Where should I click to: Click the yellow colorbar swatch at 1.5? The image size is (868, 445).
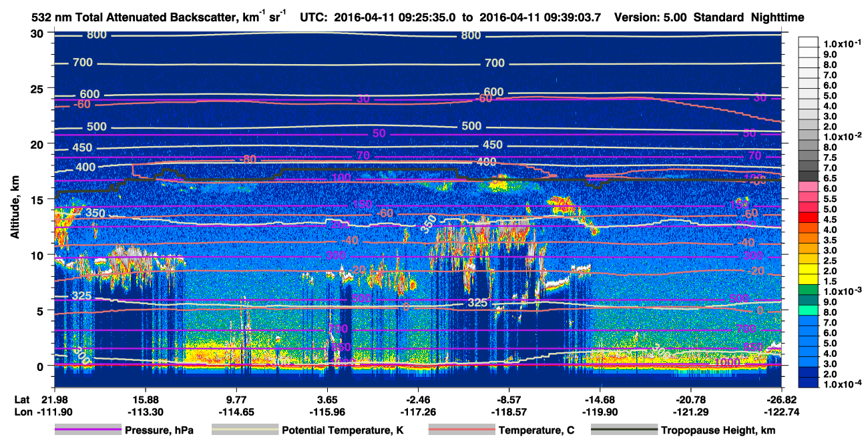point(808,280)
